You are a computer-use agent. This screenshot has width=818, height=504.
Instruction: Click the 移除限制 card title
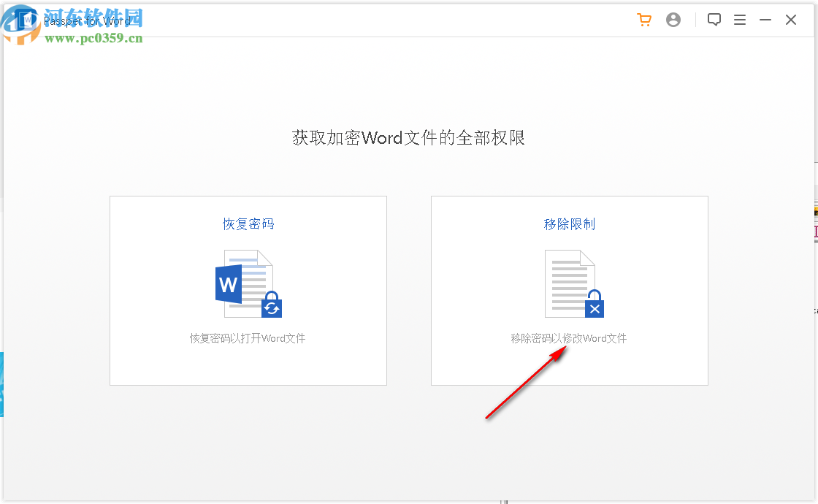[569, 224]
